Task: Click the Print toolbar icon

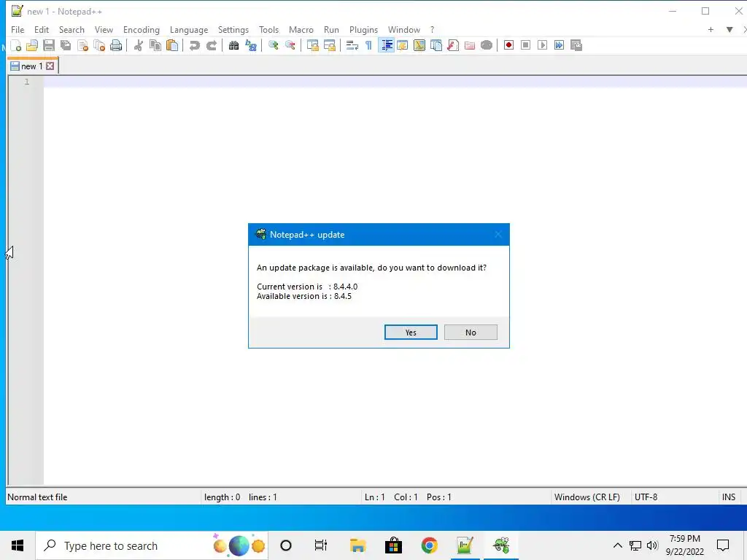Action: [116, 45]
